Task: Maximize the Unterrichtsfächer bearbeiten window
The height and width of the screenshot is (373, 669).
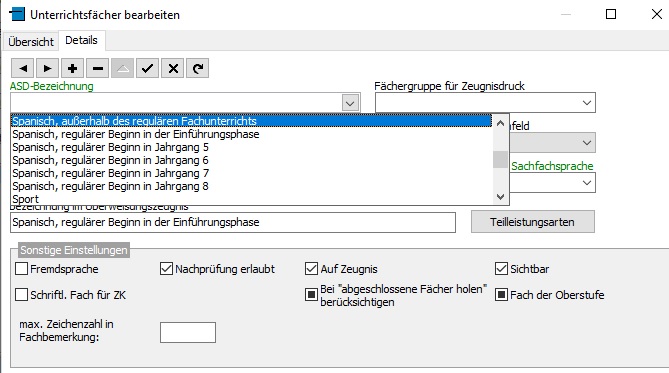Action: pyautogui.click(x=611, y=14)
